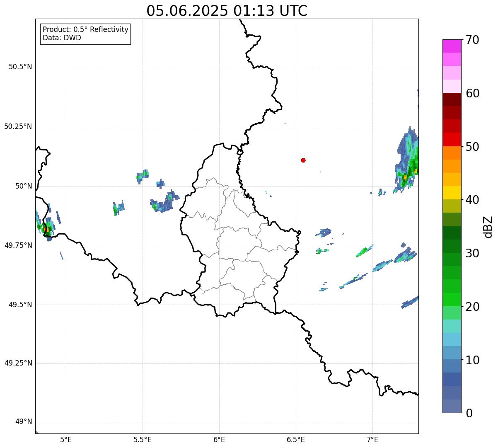Click the latitude label 49.5°N

click(20, 305)
